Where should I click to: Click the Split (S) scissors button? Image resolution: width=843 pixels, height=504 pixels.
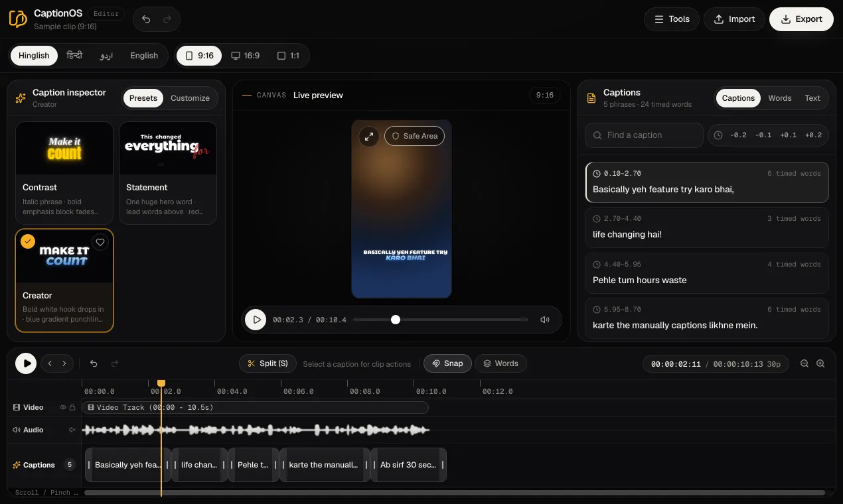268,363
